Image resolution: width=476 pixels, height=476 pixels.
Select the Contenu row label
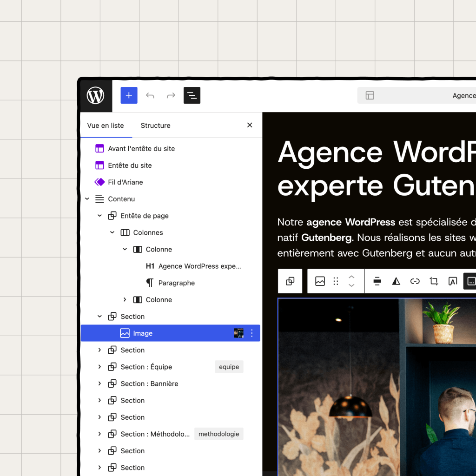[121, 199]
